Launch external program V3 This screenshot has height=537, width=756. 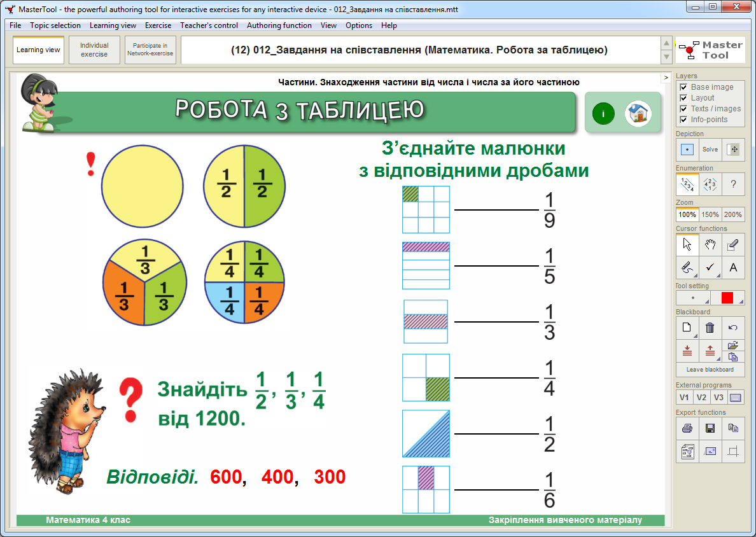pyautogui.click(x=719, y=398)
